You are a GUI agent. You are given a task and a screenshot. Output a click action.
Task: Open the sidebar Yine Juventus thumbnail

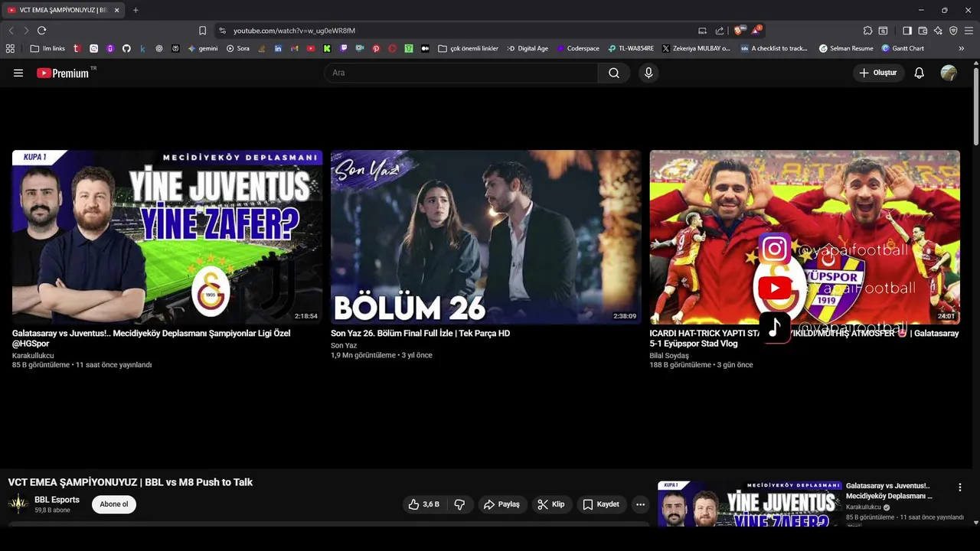click(x=750, y=504)
